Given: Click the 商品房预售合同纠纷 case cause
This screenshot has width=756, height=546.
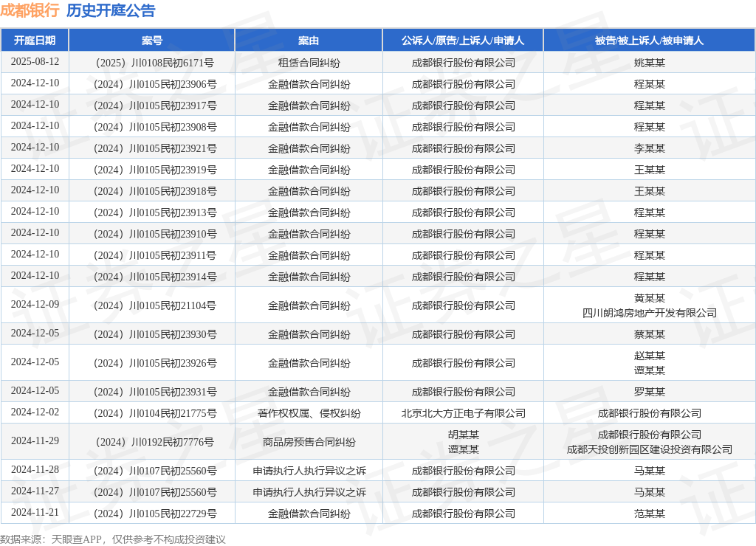Looking at the screenshot, I should 309,443.
